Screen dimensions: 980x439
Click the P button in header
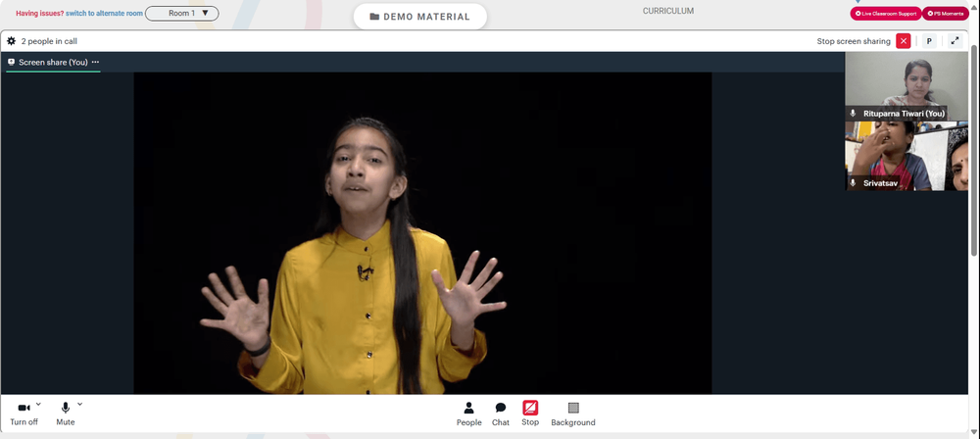929,41
